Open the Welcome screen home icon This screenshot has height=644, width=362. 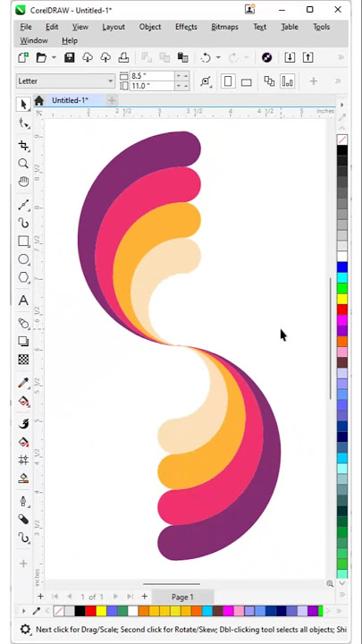point(39,100)
